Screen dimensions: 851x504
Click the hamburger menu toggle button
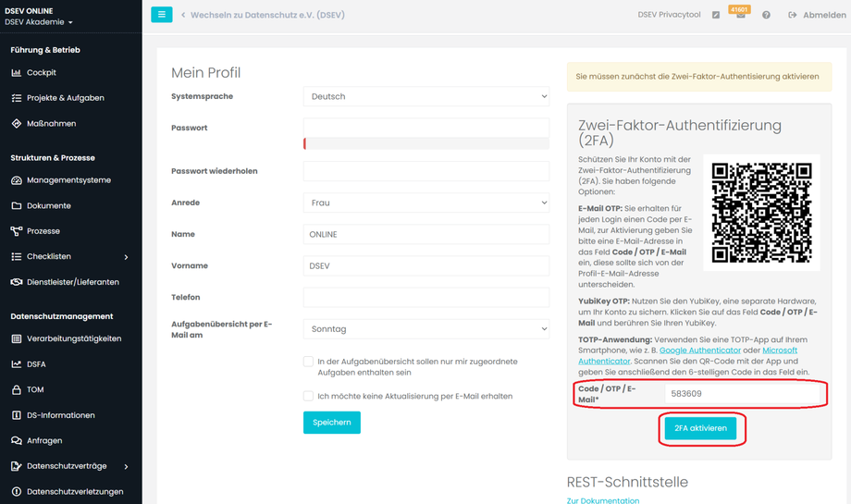click(x=161, y=15)
